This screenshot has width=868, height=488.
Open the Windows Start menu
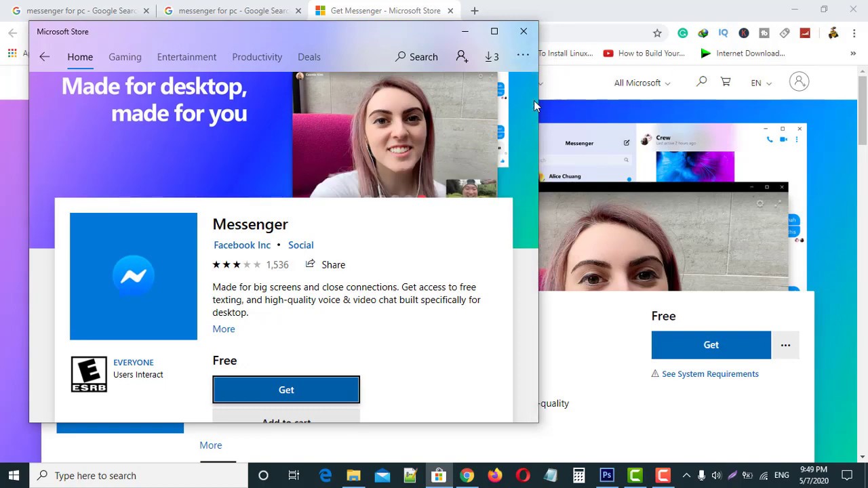pos(14,476)
